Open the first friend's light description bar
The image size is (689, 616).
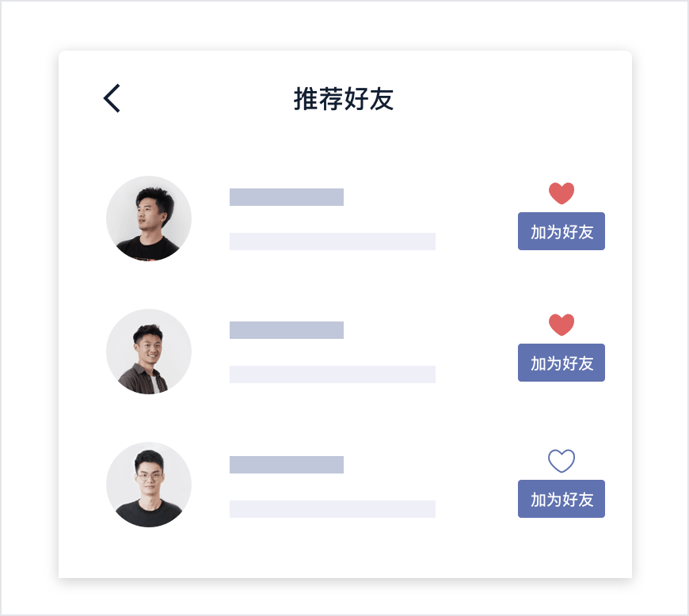[332, 241]
